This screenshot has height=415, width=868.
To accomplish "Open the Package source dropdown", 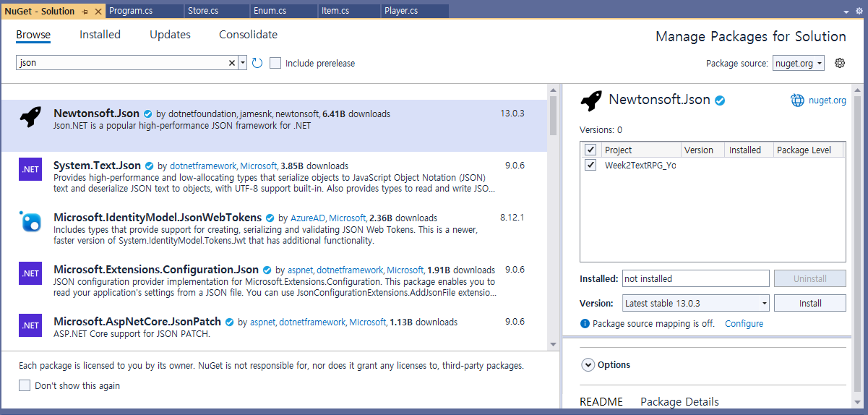I will (799, 63).
